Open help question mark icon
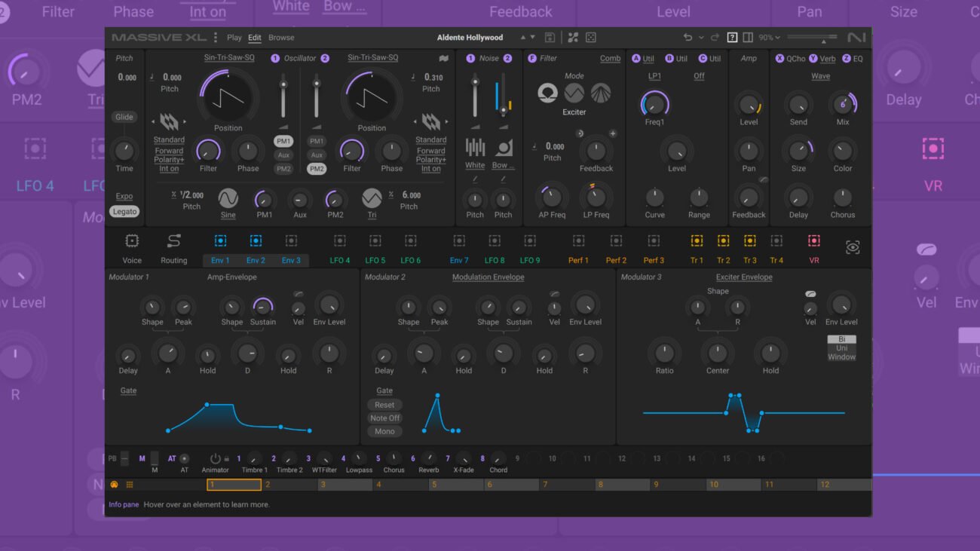This screenshot has width=980, height=551. pos(732,37)
